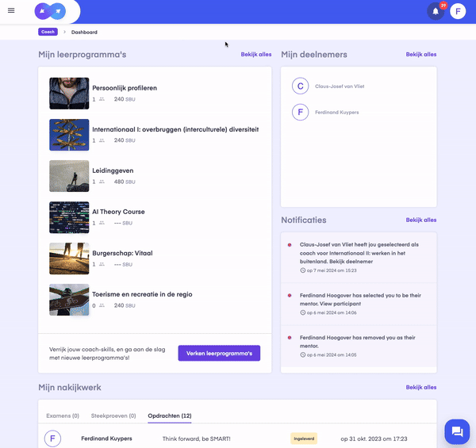The width and height of the screenshot is (476, 448).
Task: Select the Leidinggeven programme title
Action: click(113, 170)
